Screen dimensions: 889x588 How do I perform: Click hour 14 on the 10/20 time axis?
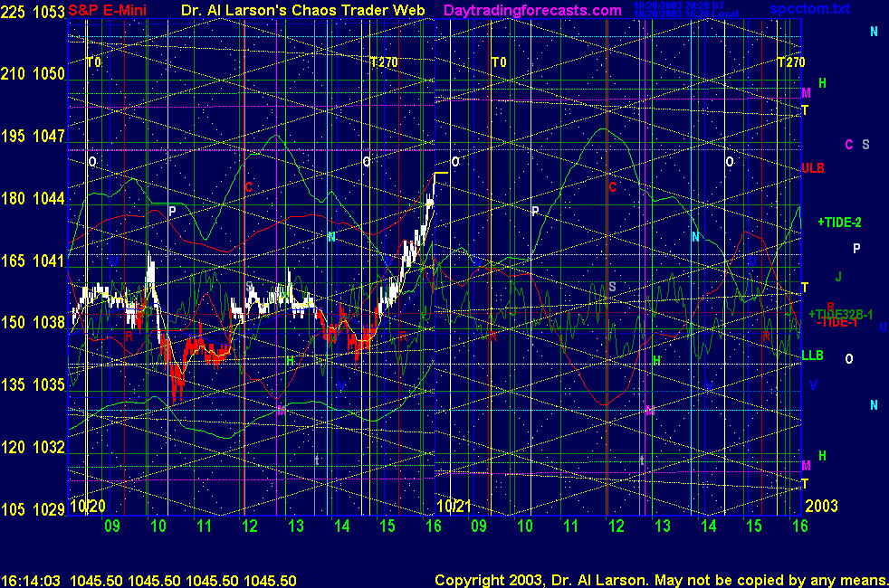[x=342, y=526]
